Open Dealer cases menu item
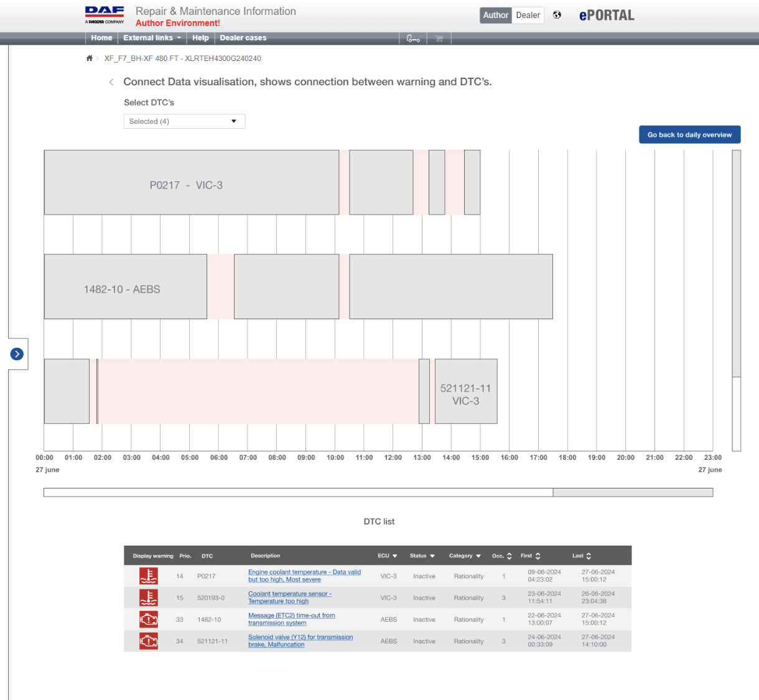The width and height of the screenshot is (759, 700). 243,38
